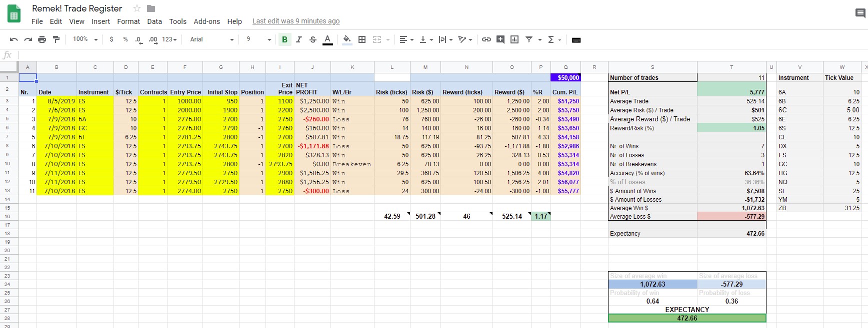Open the font size dropdown

(x=258, y=39)
